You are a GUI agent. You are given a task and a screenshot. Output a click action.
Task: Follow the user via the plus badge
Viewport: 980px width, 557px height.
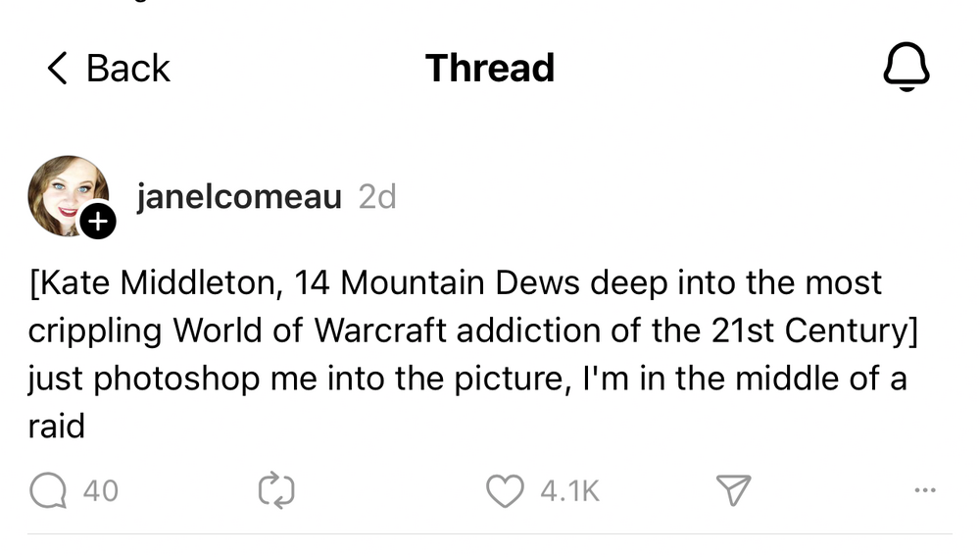[x=98, y=222]
